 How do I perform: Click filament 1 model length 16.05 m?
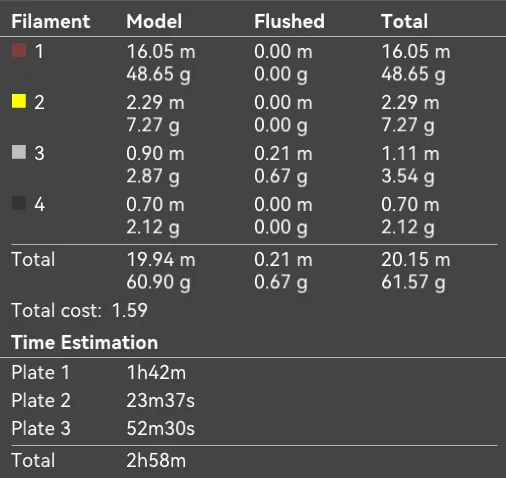pyautogui.click(x=161, y=52)
